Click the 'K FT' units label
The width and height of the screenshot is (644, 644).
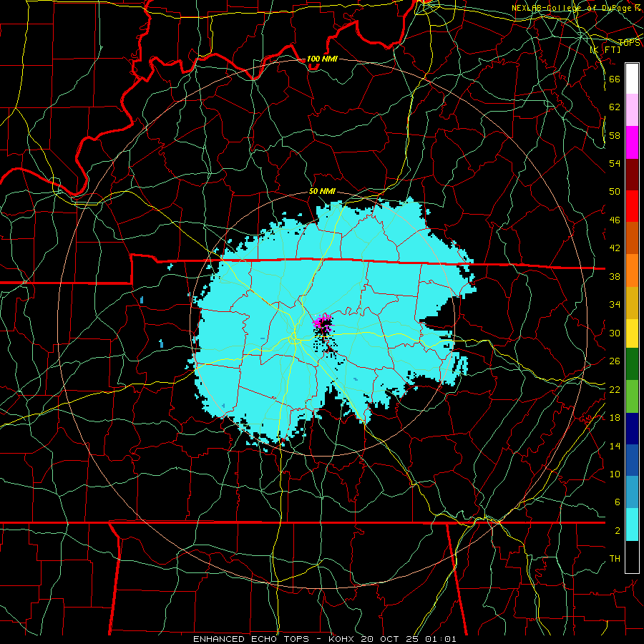605,50
